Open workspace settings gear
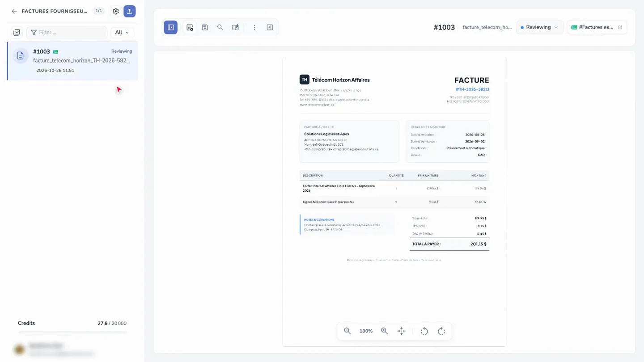 (x=116, y=11)
